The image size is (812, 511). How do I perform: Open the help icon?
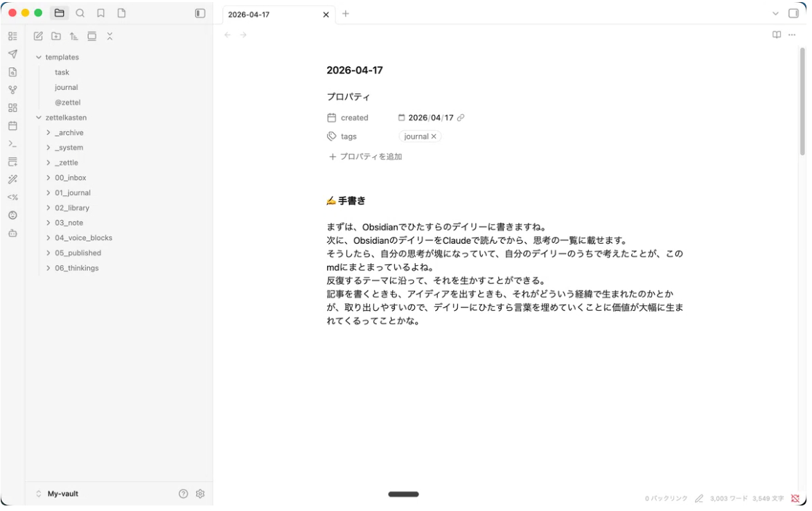(x=184, y=494)
